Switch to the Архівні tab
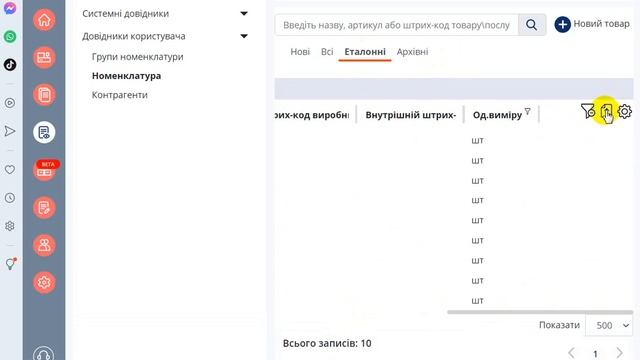 pyautogui.click(x=412, y=52)
